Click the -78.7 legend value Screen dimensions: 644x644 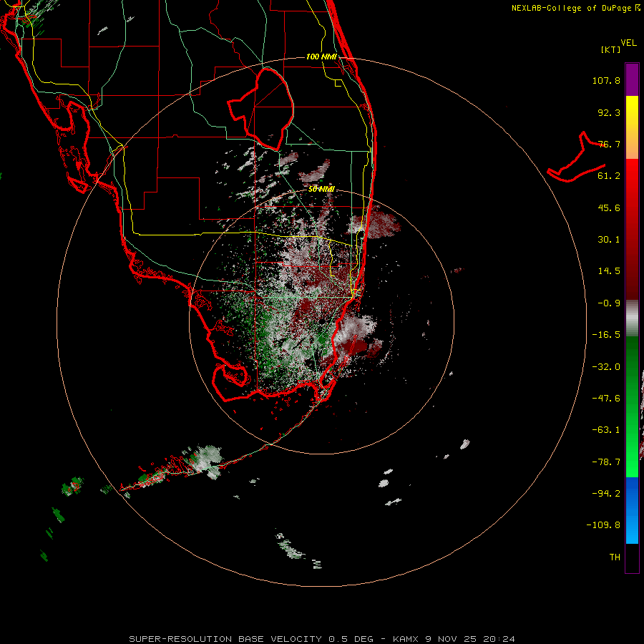tap(606, 462)
